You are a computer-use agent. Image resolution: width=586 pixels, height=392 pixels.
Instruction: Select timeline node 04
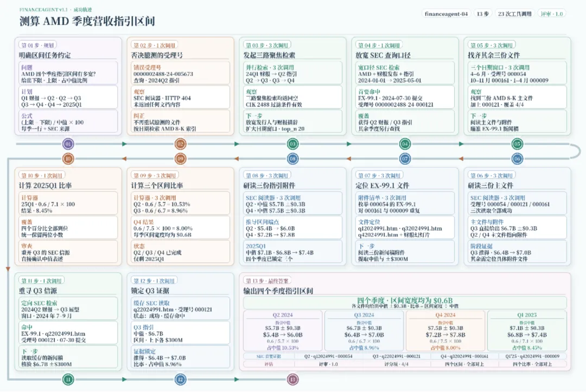point(405,144)
